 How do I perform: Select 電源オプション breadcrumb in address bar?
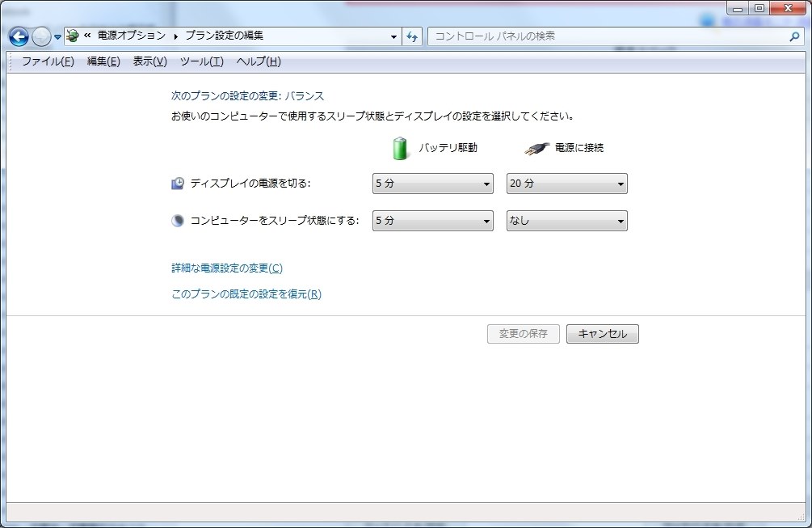pos(132,36)
